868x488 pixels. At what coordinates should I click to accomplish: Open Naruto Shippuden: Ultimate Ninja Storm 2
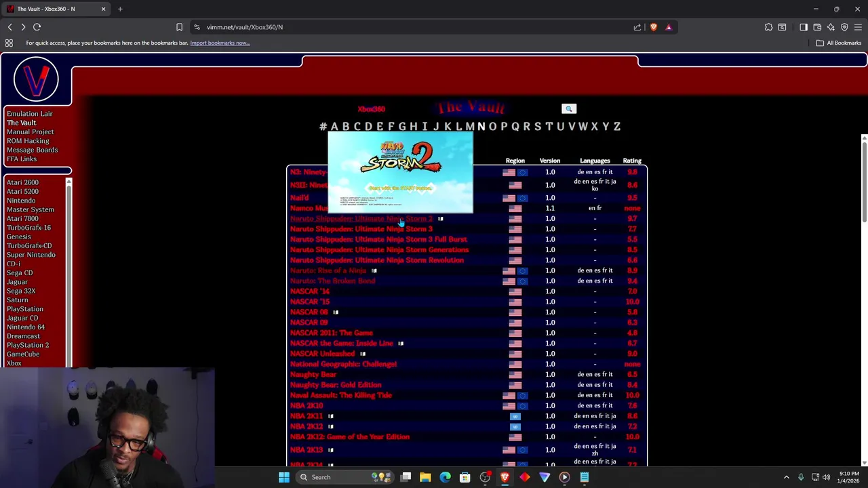coord(361,219)
